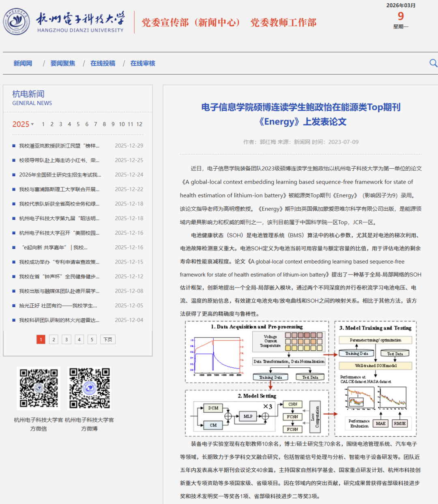Click the search magnifier icon

coord(433,63)
